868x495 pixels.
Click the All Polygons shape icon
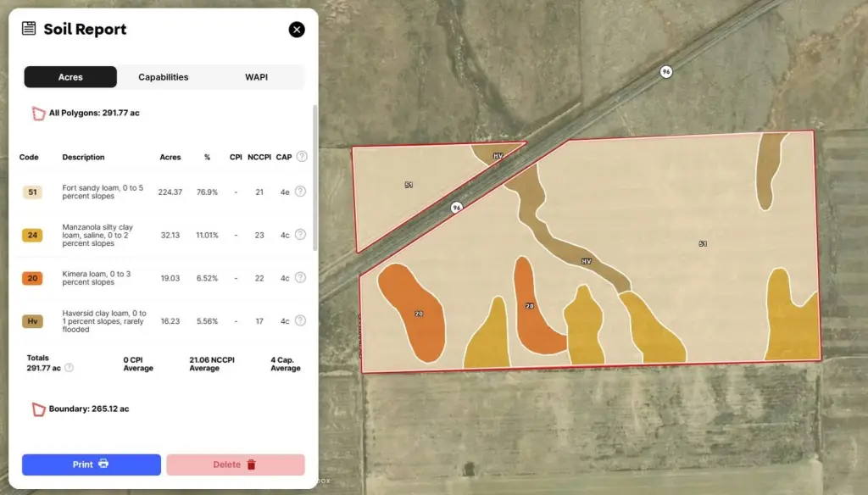tap(38, 113)
